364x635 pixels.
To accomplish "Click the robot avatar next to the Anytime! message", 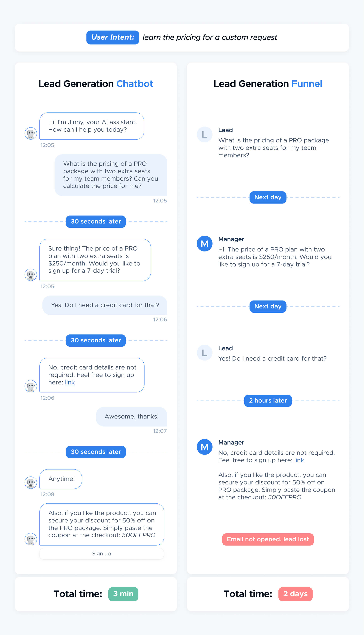I will 31,483.
